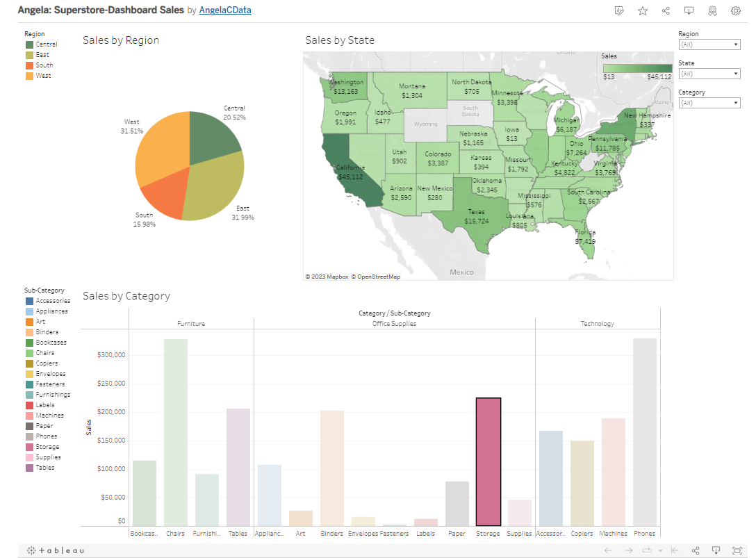Click the download icon in bottom toolbar
This screenshot has height=558, width=756.
(716, 550)
